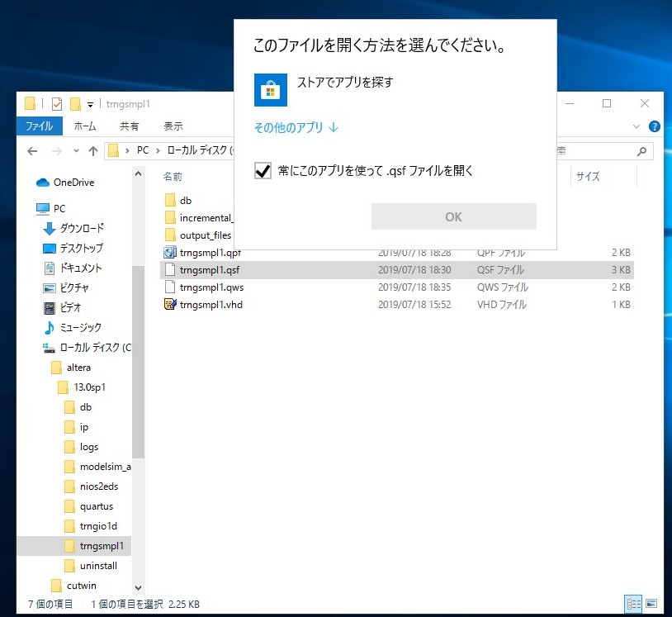Open ミュージック in navigation pane
This screenshot has height=617, width=672.
(x=72, y=328)
